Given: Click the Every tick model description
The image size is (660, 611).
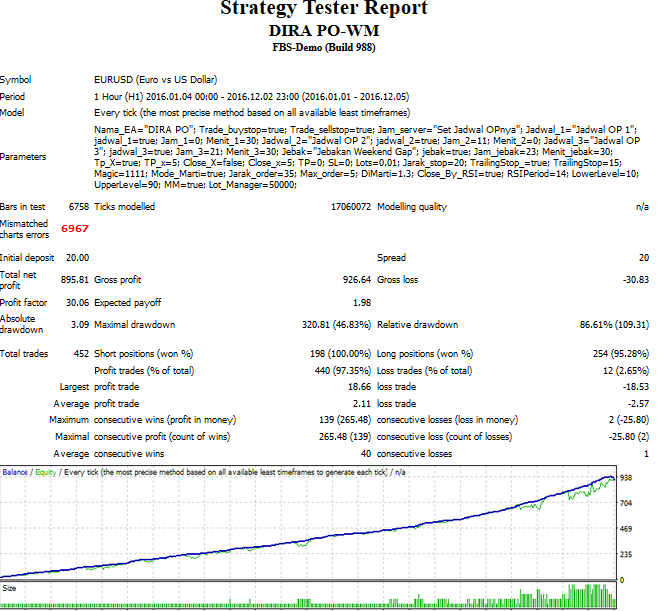Looking at the screenshot, I should point(256,113).
